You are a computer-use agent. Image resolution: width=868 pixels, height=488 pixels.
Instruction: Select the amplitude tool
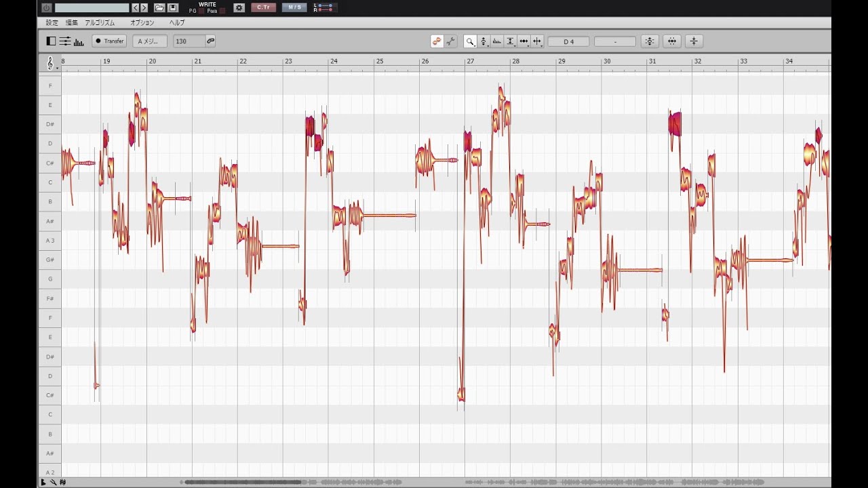click(x=510, y=41)
